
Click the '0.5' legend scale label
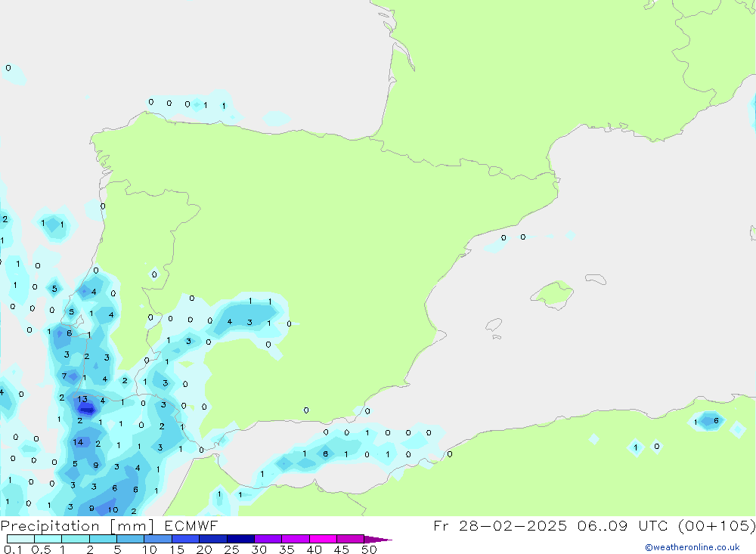point(41,549)
